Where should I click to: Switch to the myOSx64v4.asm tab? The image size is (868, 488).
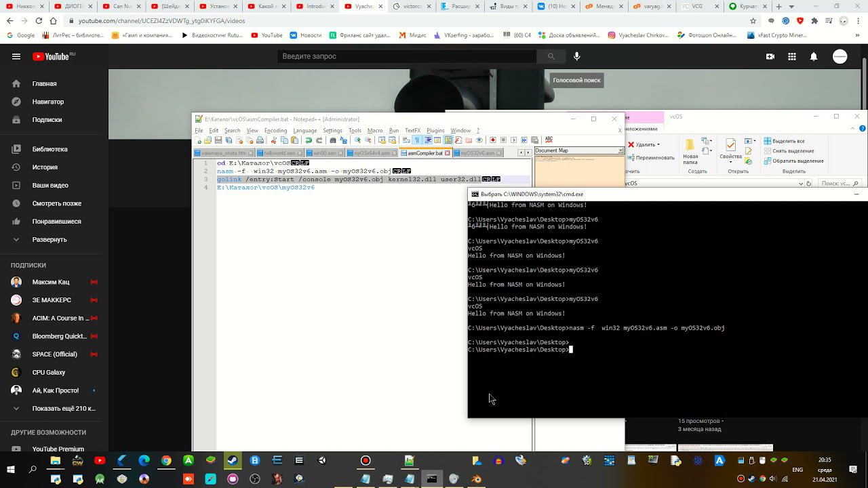tap(372, 153)
